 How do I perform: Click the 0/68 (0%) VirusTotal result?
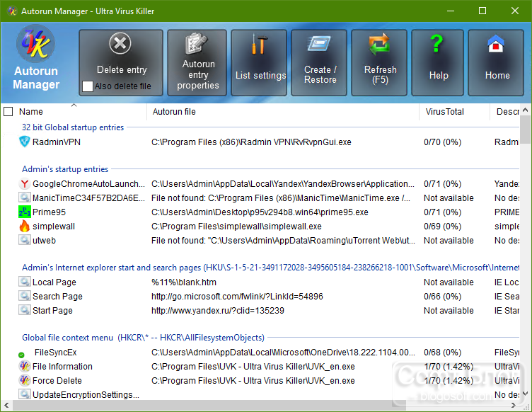pyautogui.click(x=442, y=353)
